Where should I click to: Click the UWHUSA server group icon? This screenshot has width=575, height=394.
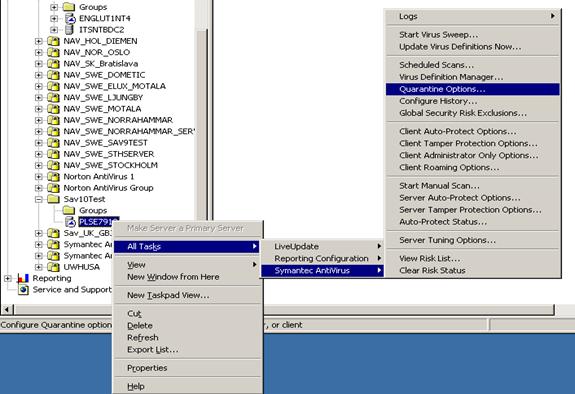[54, 267]
